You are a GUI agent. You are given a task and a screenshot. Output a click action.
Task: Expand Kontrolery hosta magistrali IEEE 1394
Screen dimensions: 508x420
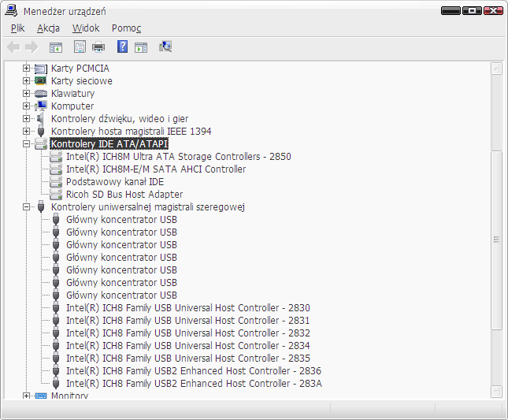click(x=26, y=132)
